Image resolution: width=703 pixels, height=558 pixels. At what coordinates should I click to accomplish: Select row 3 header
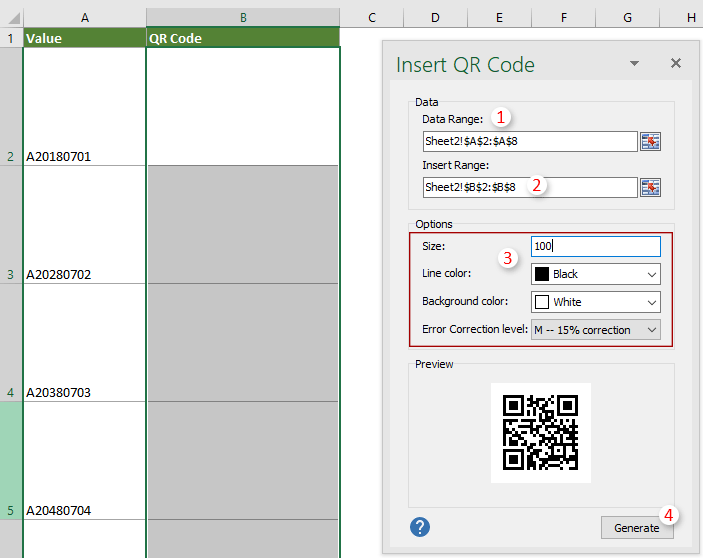coord(11,225)
